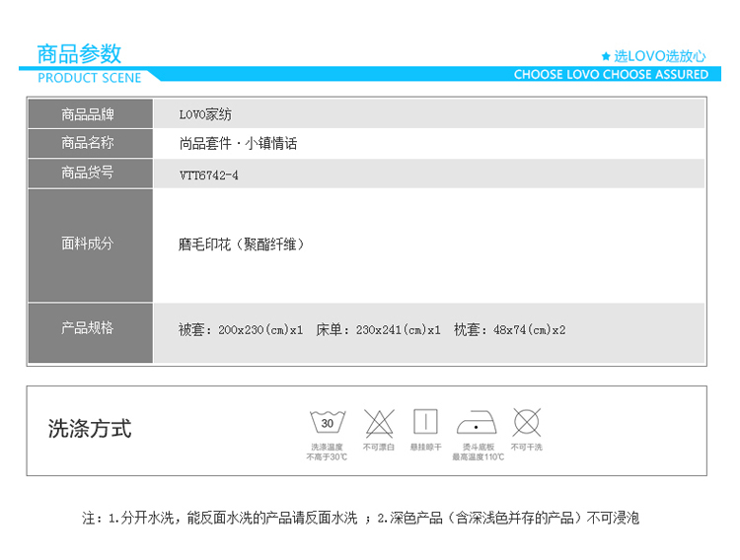Click the do-not-bleach triangle icon
740x560 pixels.
379,423
